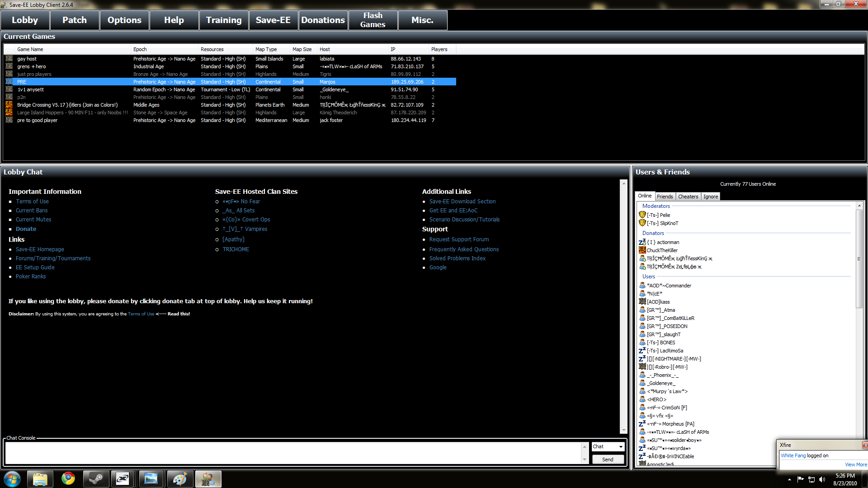This screenshot has width=868, height=488.
Task: Click the game icon beside Bridge Crossing V5.17
Action: coord(9,105)
